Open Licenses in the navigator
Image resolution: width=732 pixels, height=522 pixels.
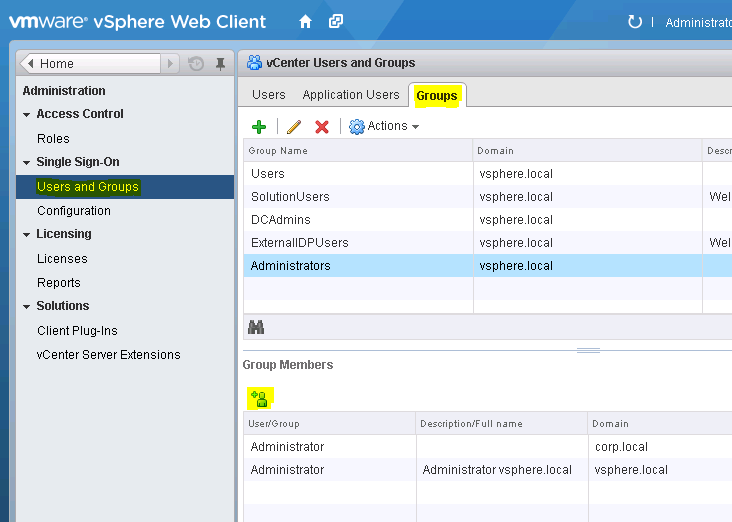[62, 259]
